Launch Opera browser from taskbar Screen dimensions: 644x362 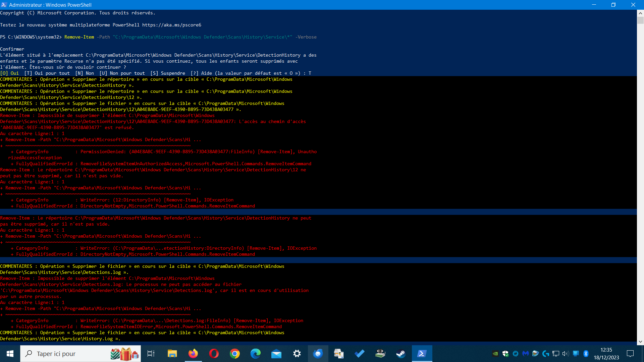[x=214, y=354]
